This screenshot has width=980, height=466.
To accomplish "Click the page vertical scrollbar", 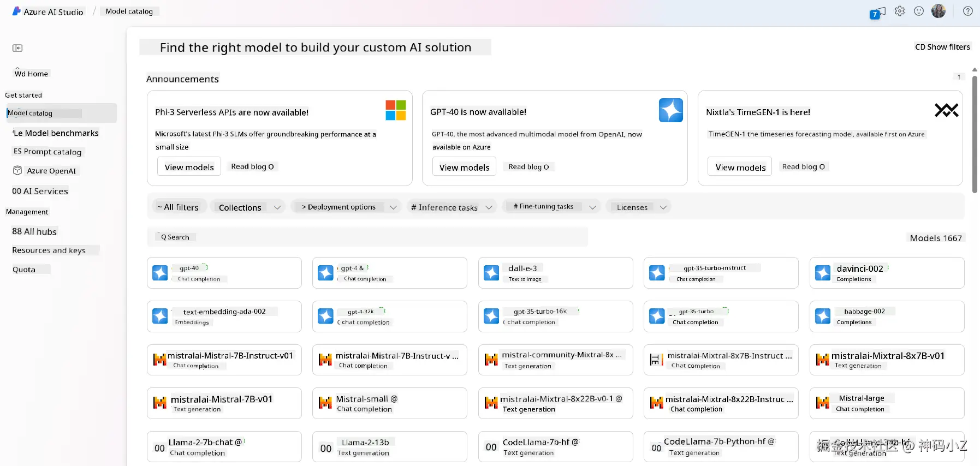I will [975, 136].
